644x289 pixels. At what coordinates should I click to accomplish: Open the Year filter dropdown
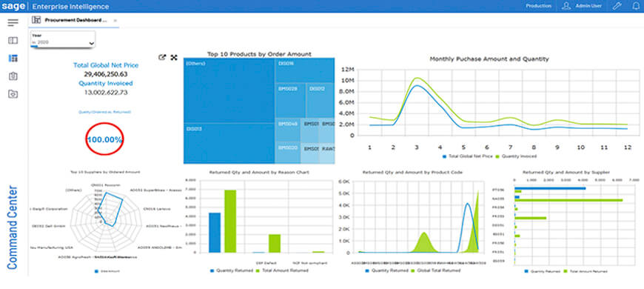pyautogui.click(x=63, y=39)
